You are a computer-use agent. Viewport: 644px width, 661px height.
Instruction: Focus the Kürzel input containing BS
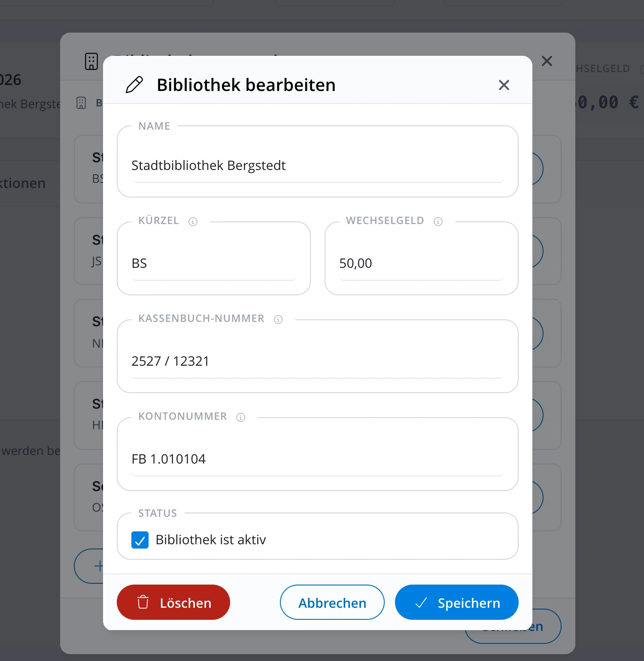point(214,264)
